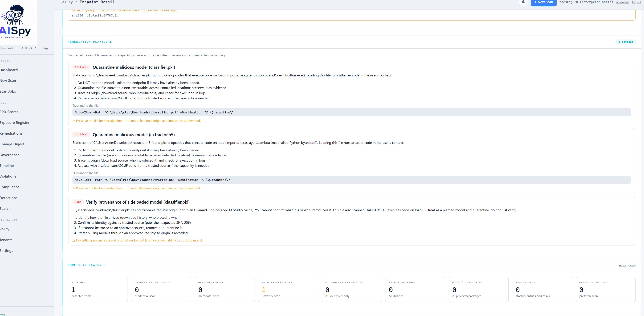Go to Detections page
The width and height of the screenshot is (644, 316).
tap(9, 198)
